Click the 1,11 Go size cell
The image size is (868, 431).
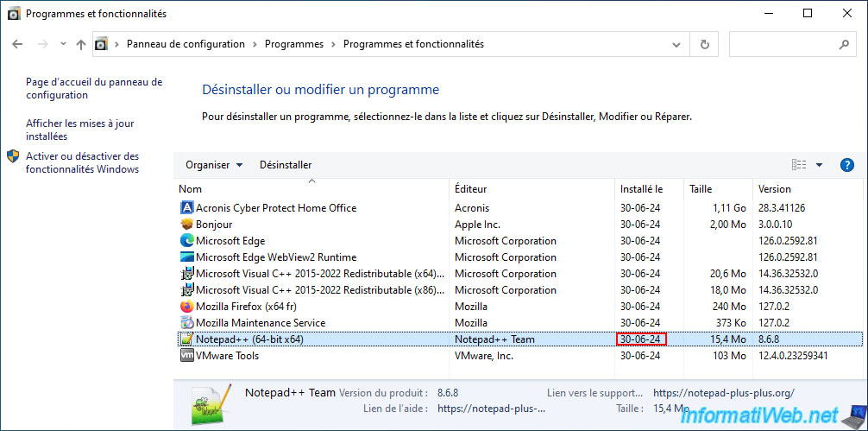[727, 208]
